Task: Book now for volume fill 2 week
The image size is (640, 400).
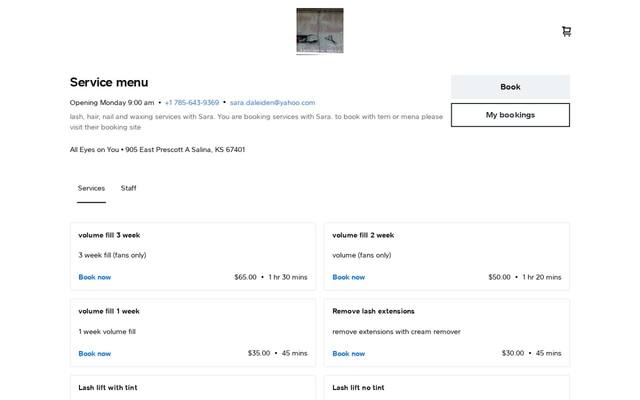Action: (349, 277)
